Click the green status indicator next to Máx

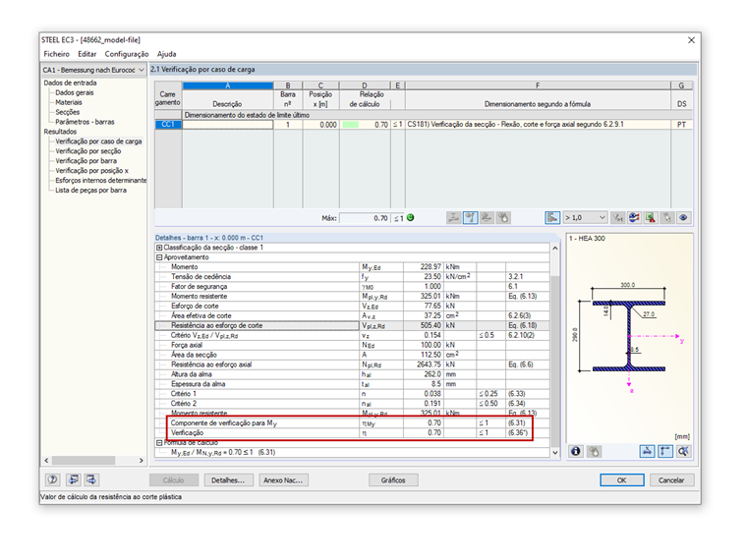point(410,218)
